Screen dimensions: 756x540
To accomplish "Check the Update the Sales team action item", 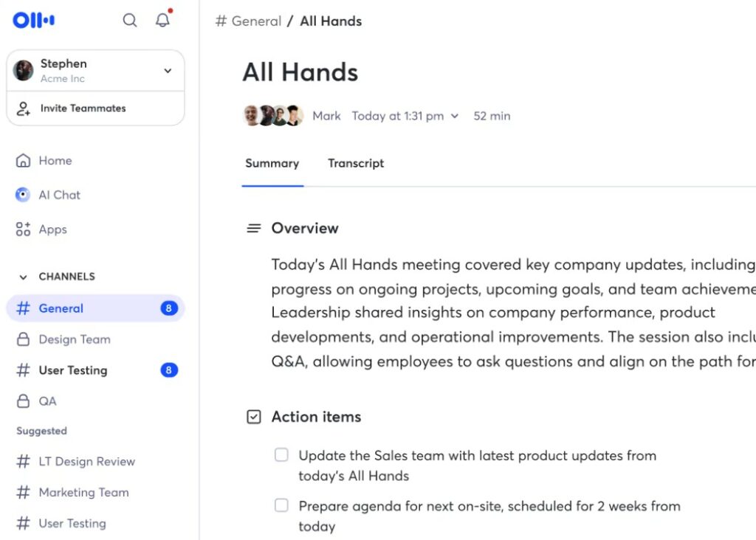I will (281, 455).
